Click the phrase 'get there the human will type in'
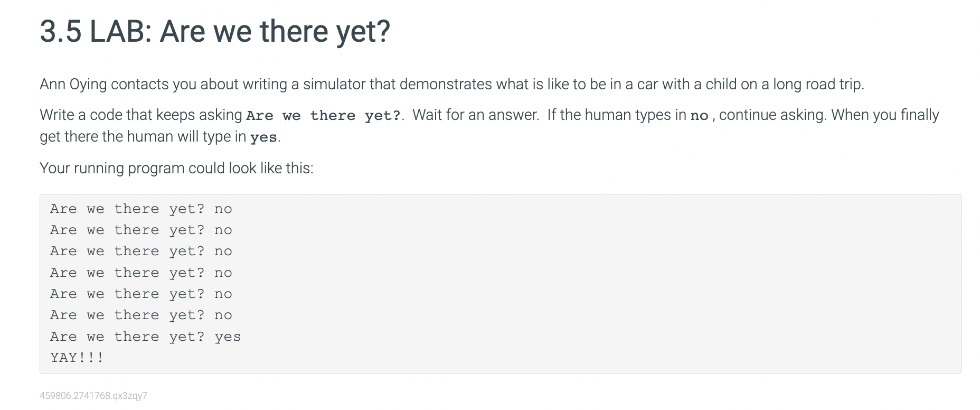 point(143,137)
